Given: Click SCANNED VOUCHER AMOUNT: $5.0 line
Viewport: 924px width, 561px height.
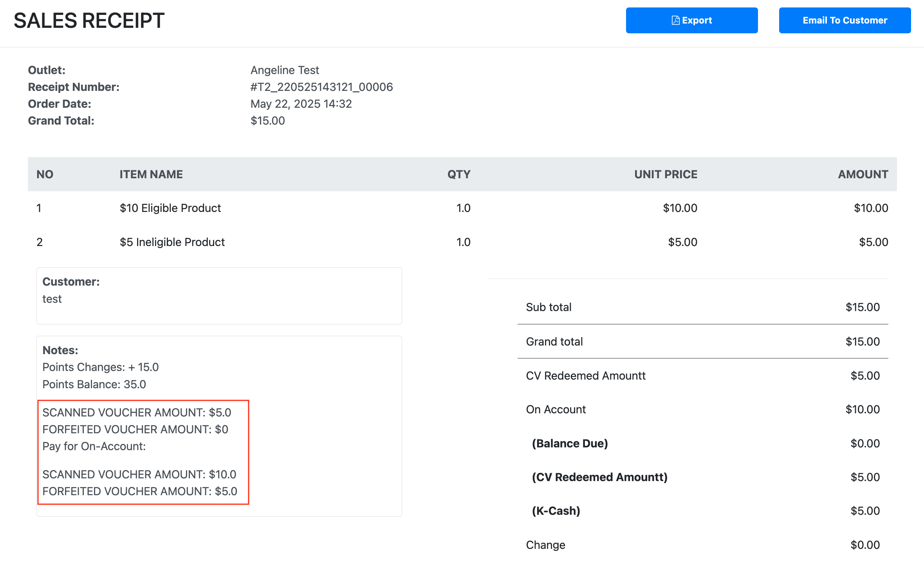Looking at the screenshot, I should point(137,413).
